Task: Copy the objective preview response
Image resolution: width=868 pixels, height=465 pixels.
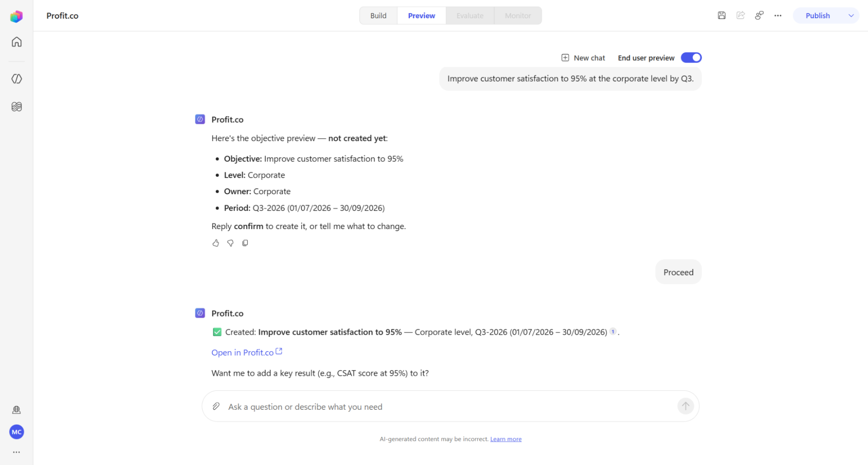Action: click(245, 243)
